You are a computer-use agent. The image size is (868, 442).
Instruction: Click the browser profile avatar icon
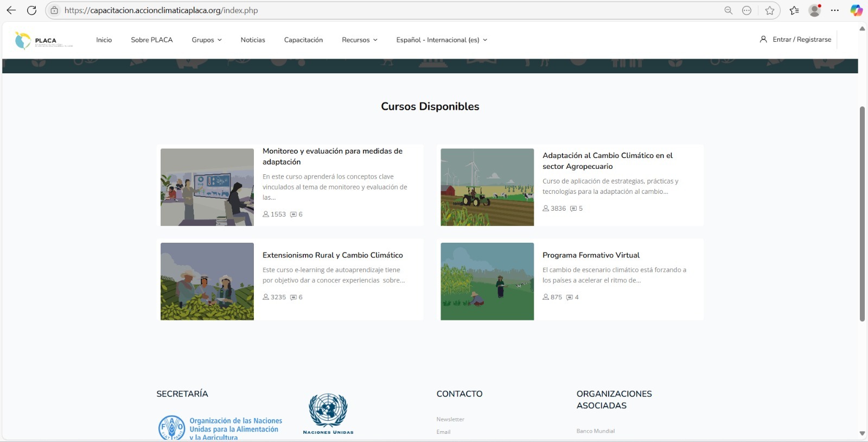click(814, 10)
